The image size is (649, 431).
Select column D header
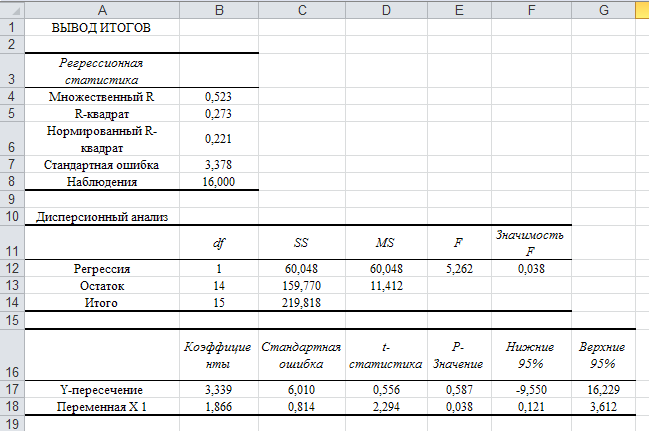tap(387, 10)
